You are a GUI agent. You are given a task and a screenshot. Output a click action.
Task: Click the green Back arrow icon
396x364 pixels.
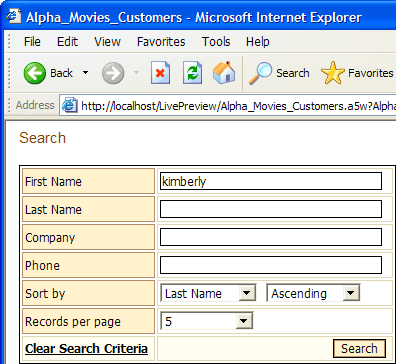[34, 73]
